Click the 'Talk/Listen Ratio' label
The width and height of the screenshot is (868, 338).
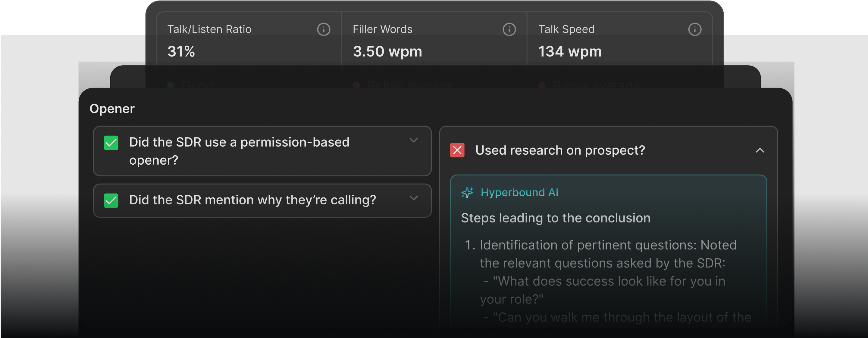pyautogui.click(x=209, y=29)
